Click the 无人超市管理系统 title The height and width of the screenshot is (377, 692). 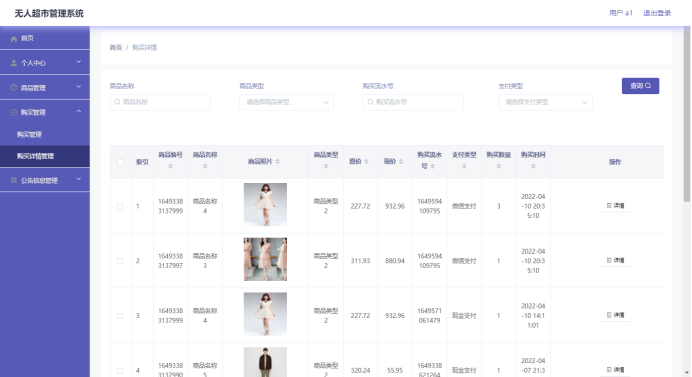(x=49, y=13)
